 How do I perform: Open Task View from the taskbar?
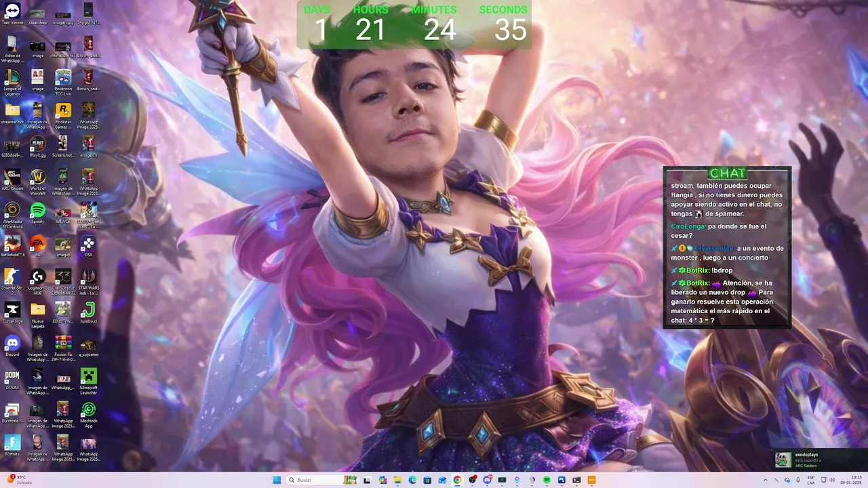click(367, 480)
